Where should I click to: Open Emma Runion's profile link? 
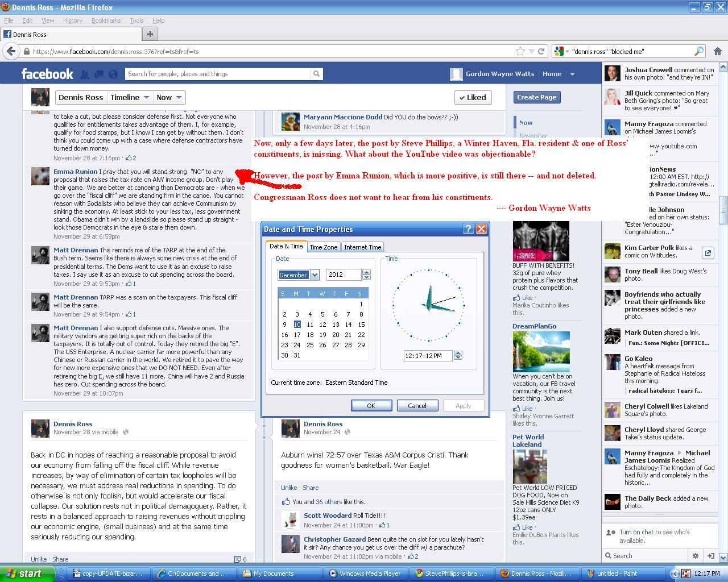coord(75,172)
